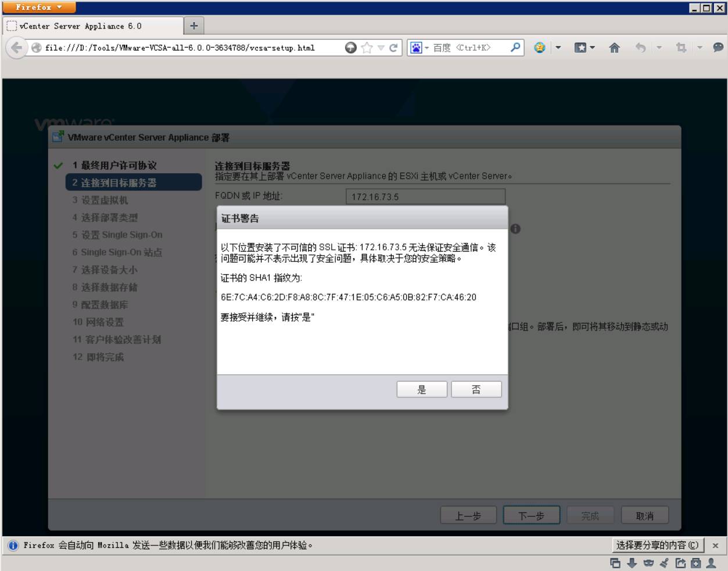Reject the certificate with the 否 button
The height and width of the screenshot is (571, 728).
476,389
